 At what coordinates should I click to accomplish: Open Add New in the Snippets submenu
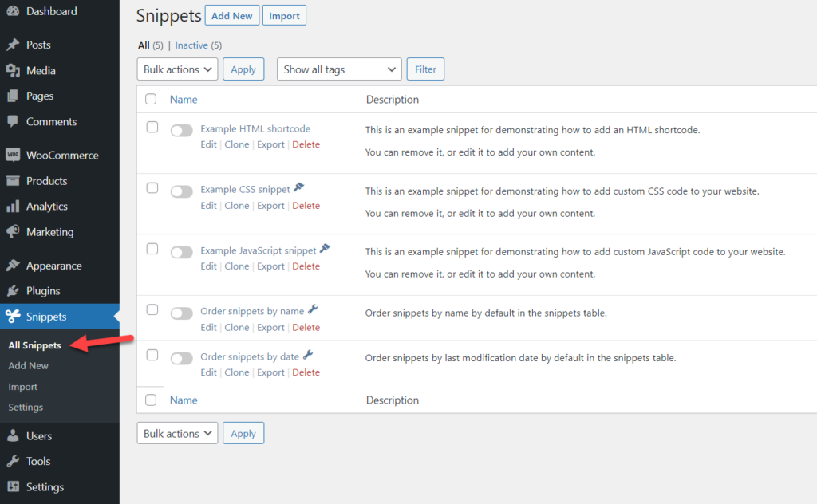tap(28, 365)
